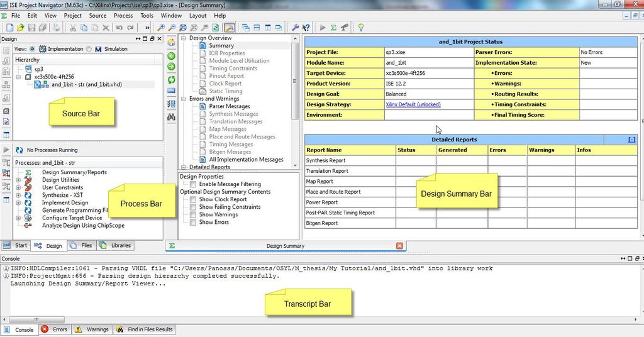Click the Zoom In magnifier icon
The height and width of the screenshot is (337, 644).
coord(161,28)
